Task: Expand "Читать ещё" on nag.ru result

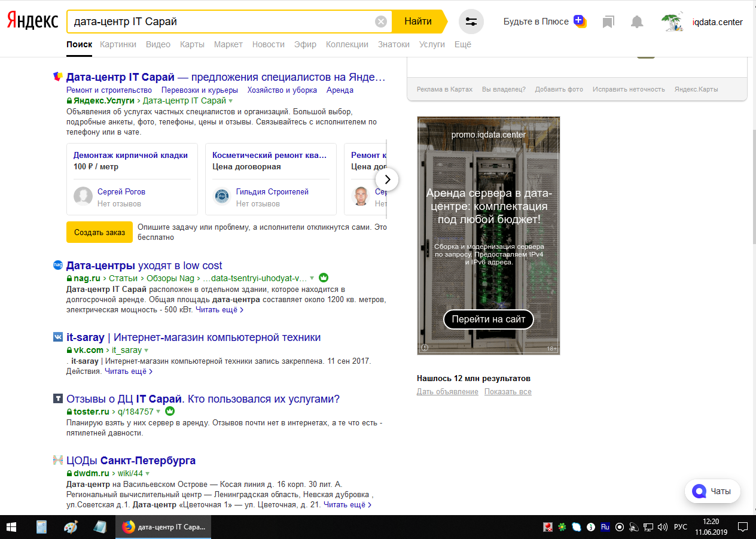Action: (220, 310)
